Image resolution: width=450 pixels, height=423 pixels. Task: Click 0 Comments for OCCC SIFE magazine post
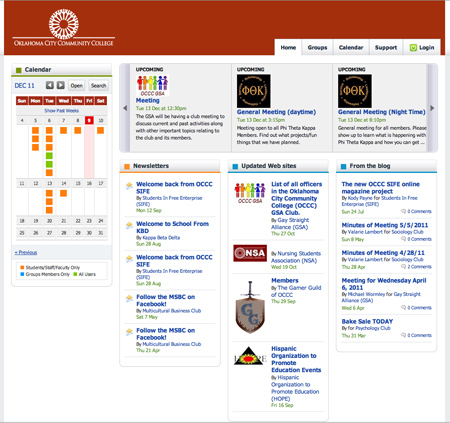(x=419, y=211)
